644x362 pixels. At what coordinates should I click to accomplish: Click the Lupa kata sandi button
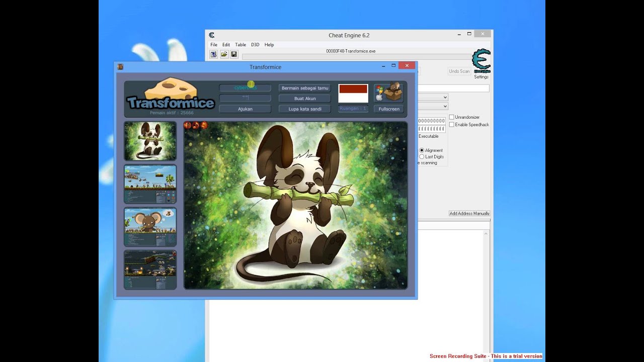tap(305, 109)
